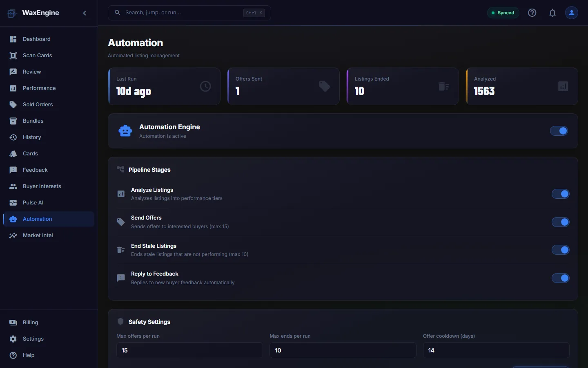Open help from the top bar icon
Screen dimensions: 588x368
pyautogui.click(x=532, y=13)
